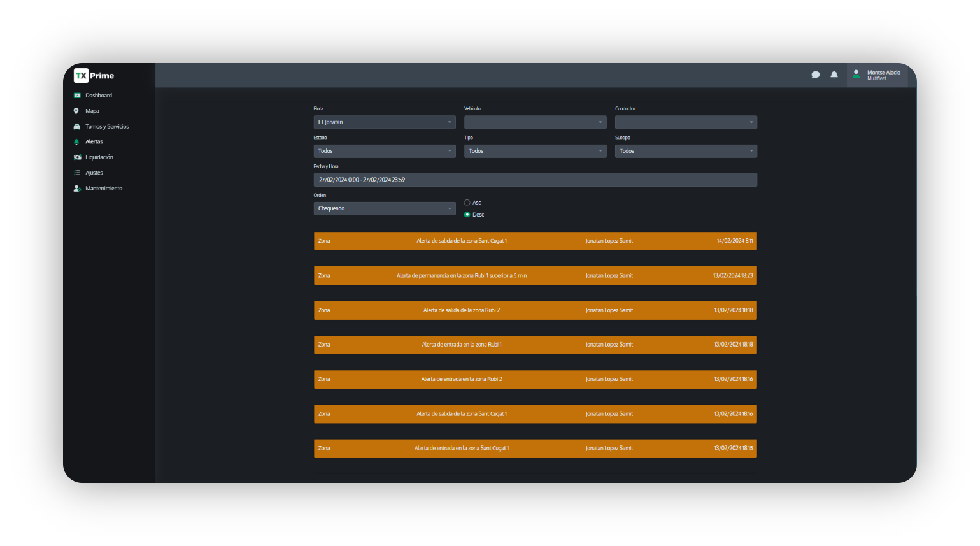
Task: Open the empty Vehículo dropdown
Action: 536,122
